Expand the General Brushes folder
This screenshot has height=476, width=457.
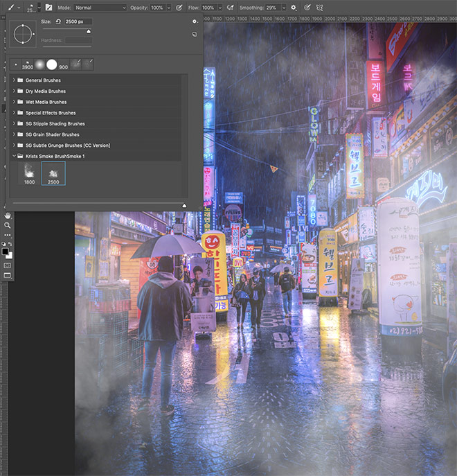(x=14, y=80)
